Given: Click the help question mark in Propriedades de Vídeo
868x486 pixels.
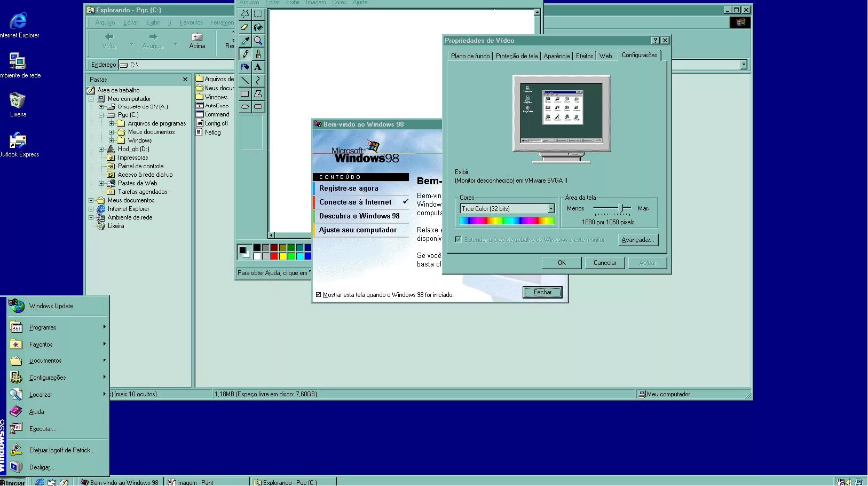Looking at the screenshot, I should pos(656,41).
